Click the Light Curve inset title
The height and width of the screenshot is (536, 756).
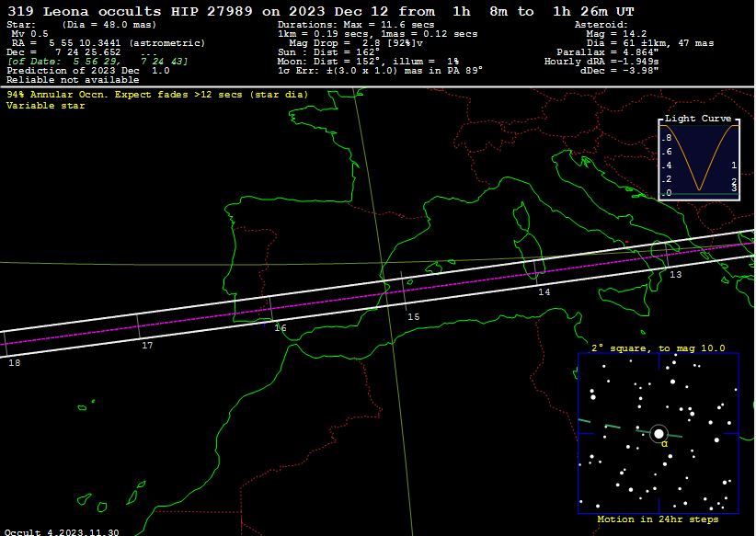click(699, 119)
